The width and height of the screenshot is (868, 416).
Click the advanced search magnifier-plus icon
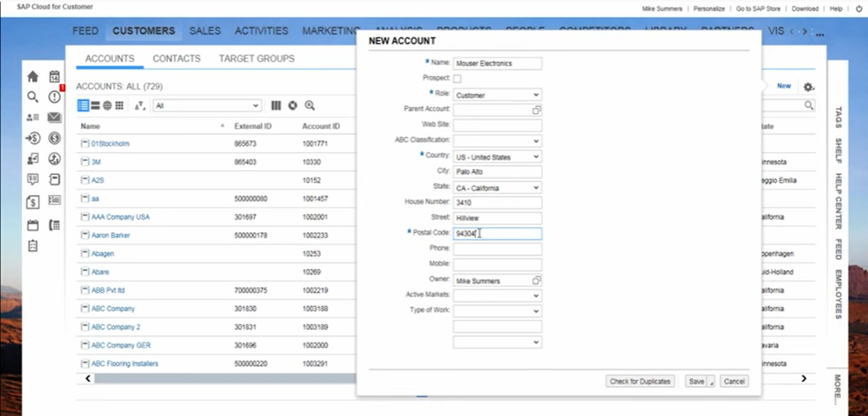310,105
